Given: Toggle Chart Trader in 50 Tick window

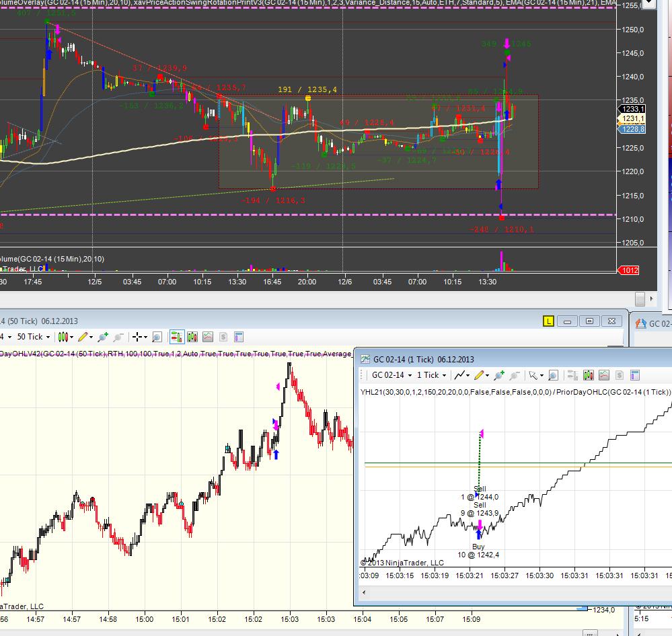Looking at the screenshot, I should tap(177, 337).
